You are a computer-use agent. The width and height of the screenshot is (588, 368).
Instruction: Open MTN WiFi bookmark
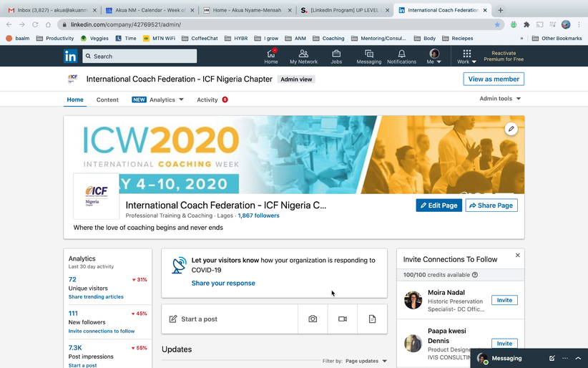click(x=160, y=38)
